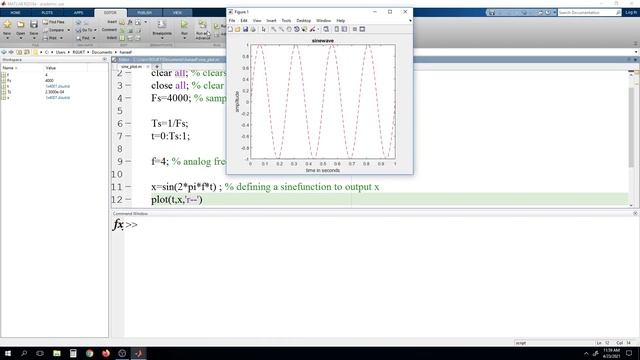Viewport: 640px width, 360px height.
Task: Select the Edit Plot arrow tool in the figure toolbar
Action: (264, 29)
